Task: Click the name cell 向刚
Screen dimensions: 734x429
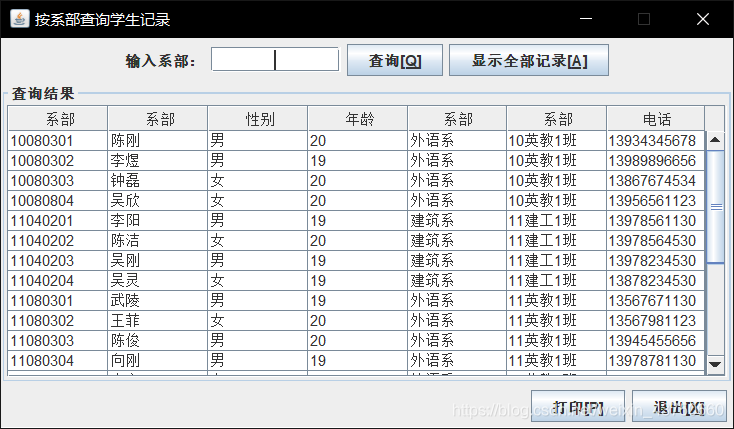Action: (x=158, y=361)
